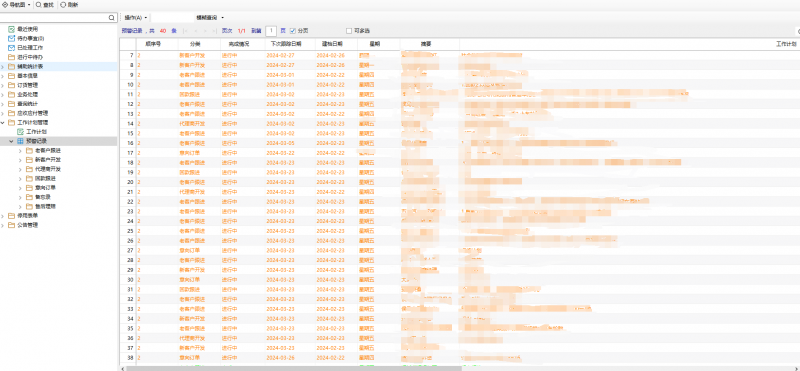Enable the 可多选 multi-select checkbox
Screen dimensions: 800x371
349,31
